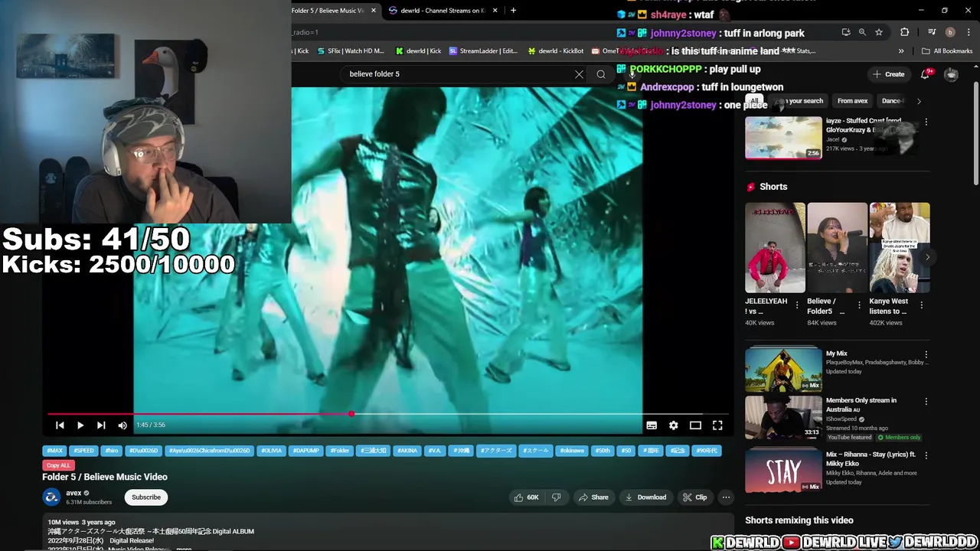Image resolution: width=980 pixels, height=551 pixels.
Task: Skip to next video in player
Action: tap(101, 425)
